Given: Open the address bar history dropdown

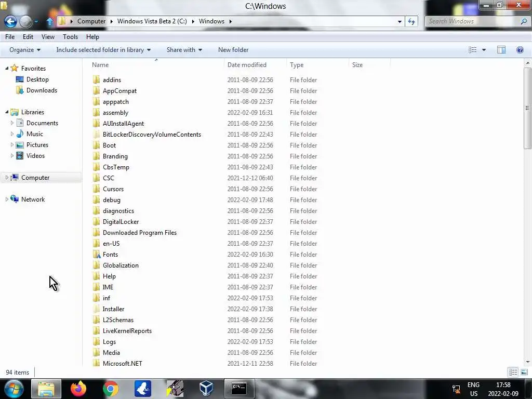Looking at the screenshot, I should coord(400,21).
